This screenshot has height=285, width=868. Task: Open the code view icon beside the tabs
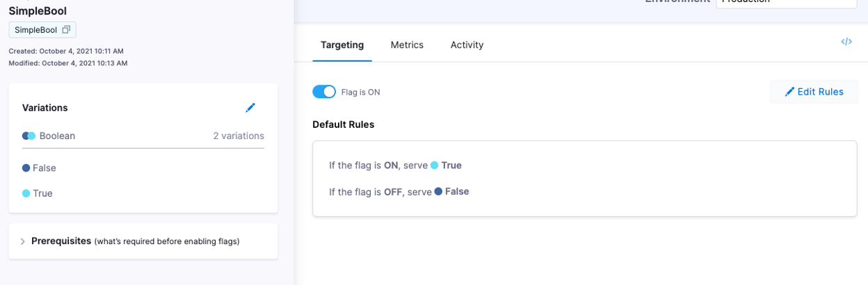pos(846,42)
